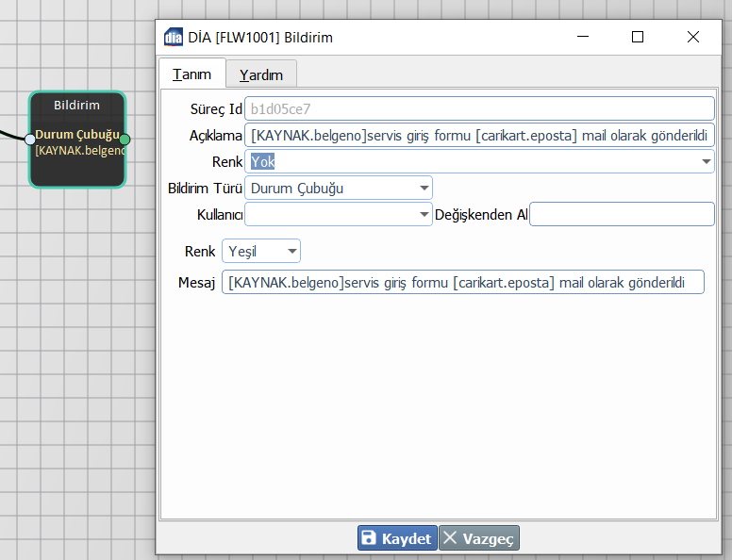Expand the Kullanıcı combo box
The height and width of the screenshot is (560, 732).
point(424,215)
